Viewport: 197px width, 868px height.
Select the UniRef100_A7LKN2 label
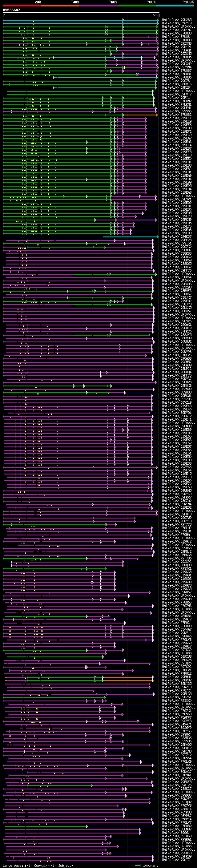177,101
